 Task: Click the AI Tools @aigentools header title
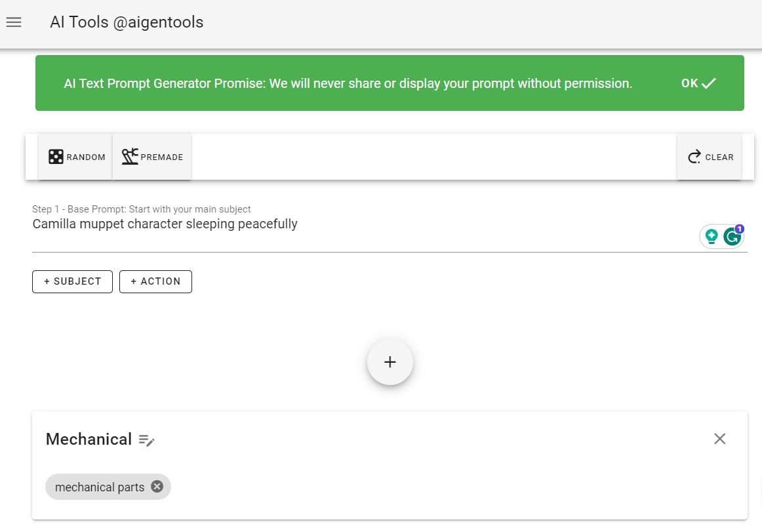[x=127, y=22]
